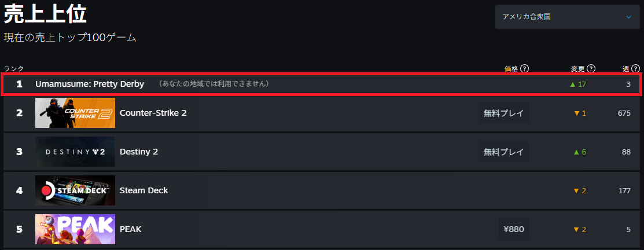Click the PEAK game thumbnail
Screen dimensions: 644x250
click(x=75, y=229)
